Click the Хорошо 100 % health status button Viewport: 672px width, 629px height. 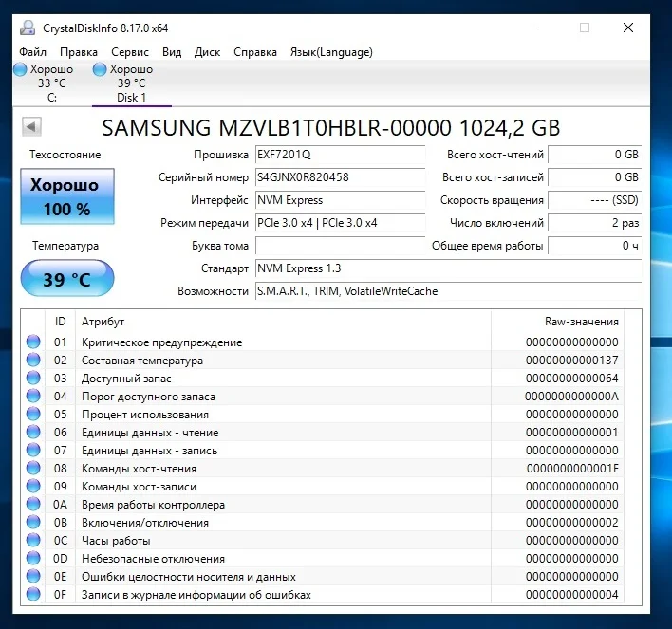(x=66, y=197)
